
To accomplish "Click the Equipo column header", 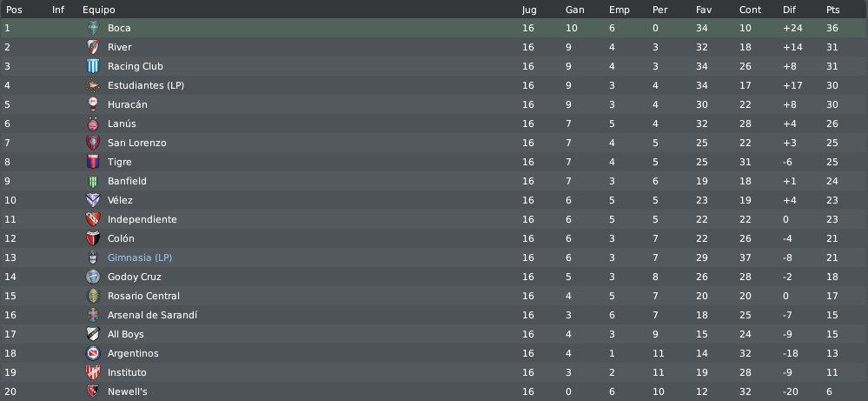I will point(99,10).
